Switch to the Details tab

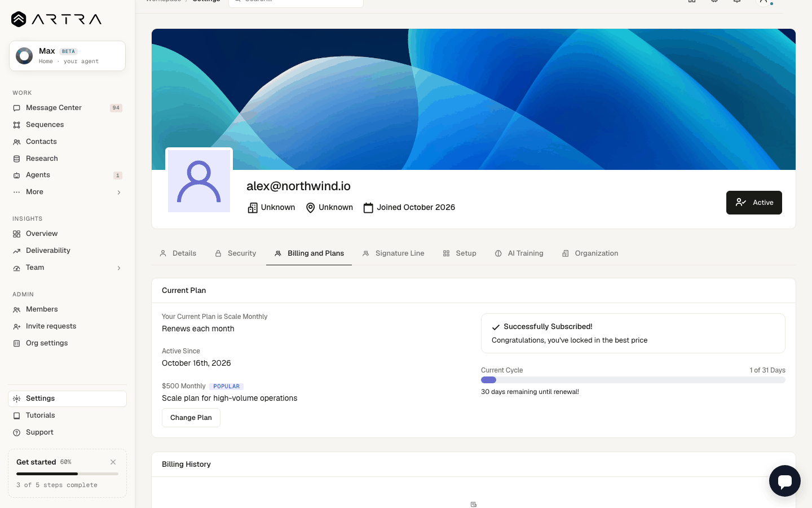178,253
